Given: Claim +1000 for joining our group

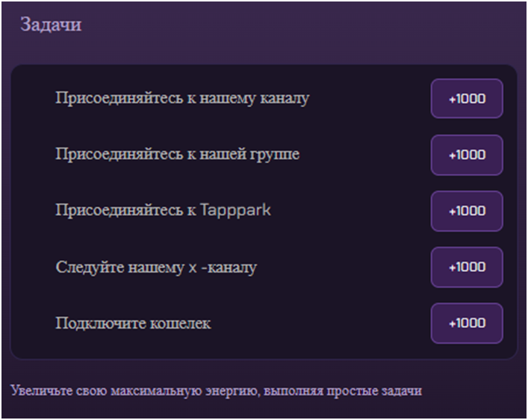Looking at the screenshot, I should tap(467, 155).
